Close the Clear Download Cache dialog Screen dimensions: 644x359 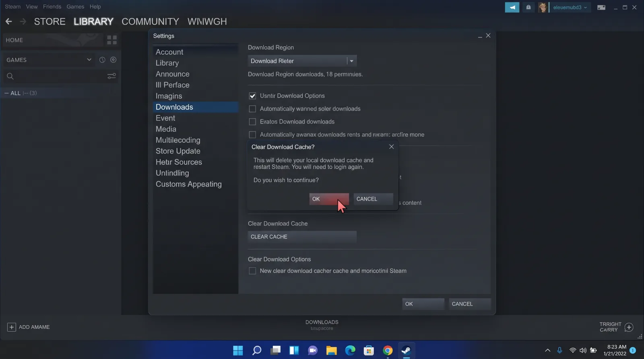[391, 147]
